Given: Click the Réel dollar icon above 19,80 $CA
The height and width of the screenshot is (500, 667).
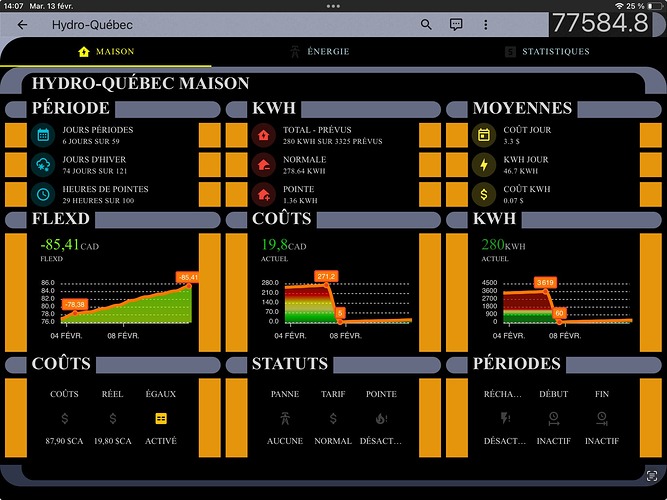Looking at the screenshot, I should pyautogui.click(x=113, y=419).
